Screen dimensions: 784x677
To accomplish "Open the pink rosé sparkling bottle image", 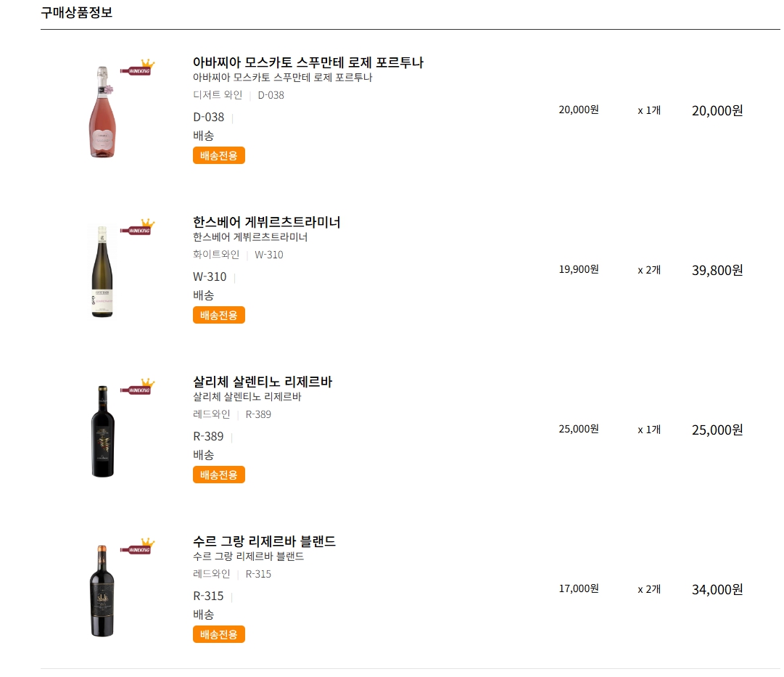I will pyautogui.click(x=102, y=112).
